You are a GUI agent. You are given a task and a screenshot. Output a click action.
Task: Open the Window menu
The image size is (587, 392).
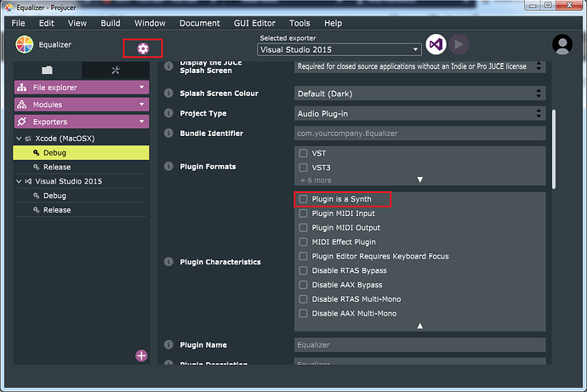coord(150,23)
